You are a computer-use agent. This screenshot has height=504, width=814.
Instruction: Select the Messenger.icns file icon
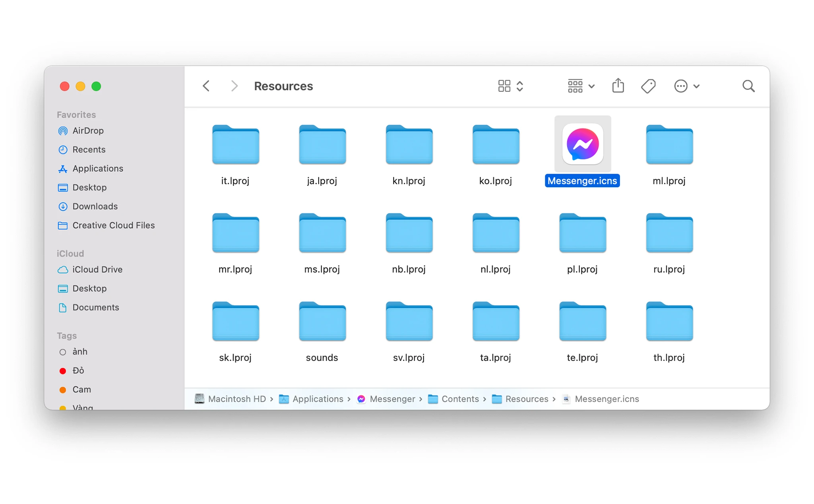click(x=583, y=144)
